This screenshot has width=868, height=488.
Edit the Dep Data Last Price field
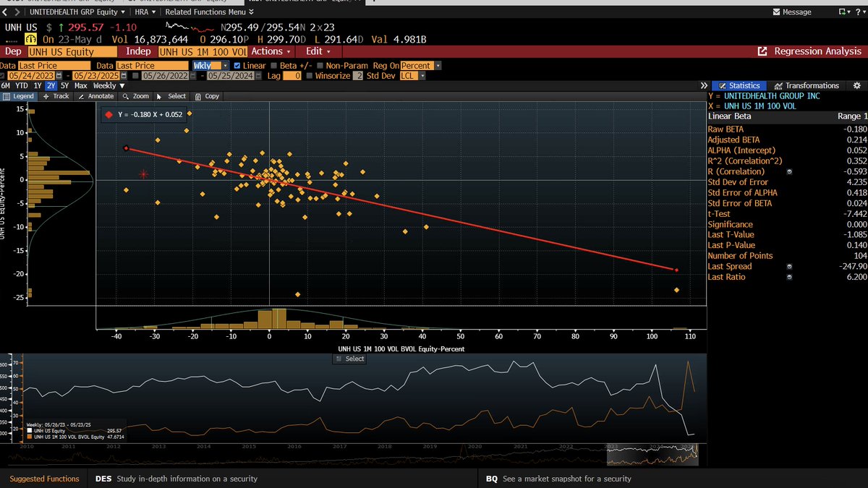pyautogui.click(x=54, y=66)
